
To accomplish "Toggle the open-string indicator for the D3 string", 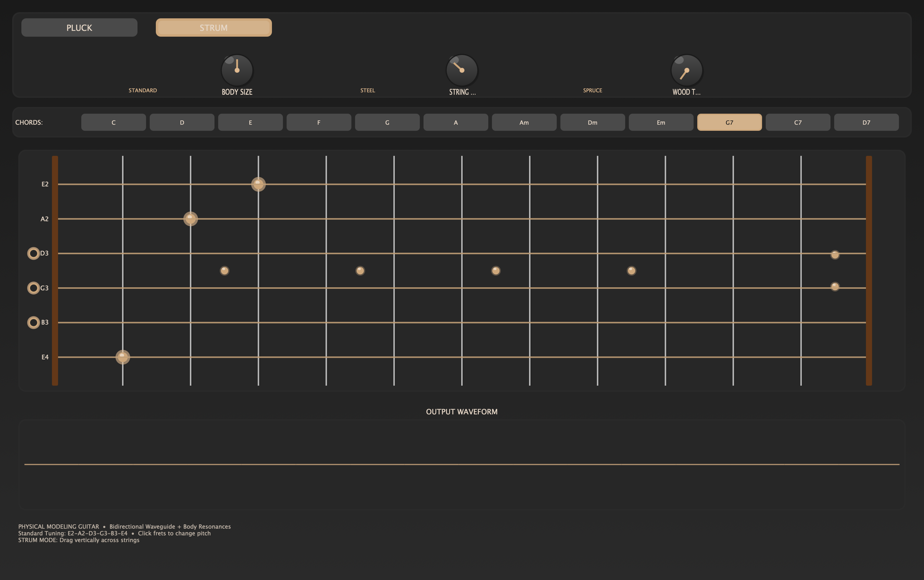I will (x=33, y=253).
